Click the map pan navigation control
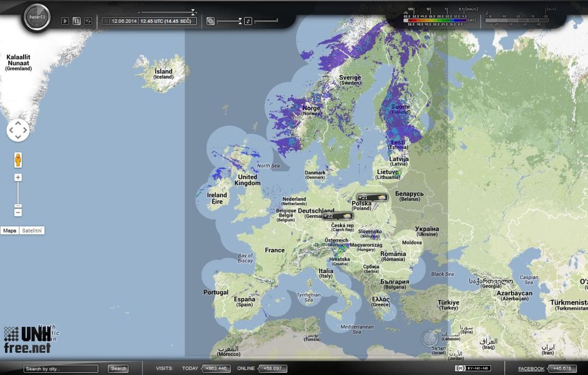This screenshot has width=588, height=375. tap(18, 130)
